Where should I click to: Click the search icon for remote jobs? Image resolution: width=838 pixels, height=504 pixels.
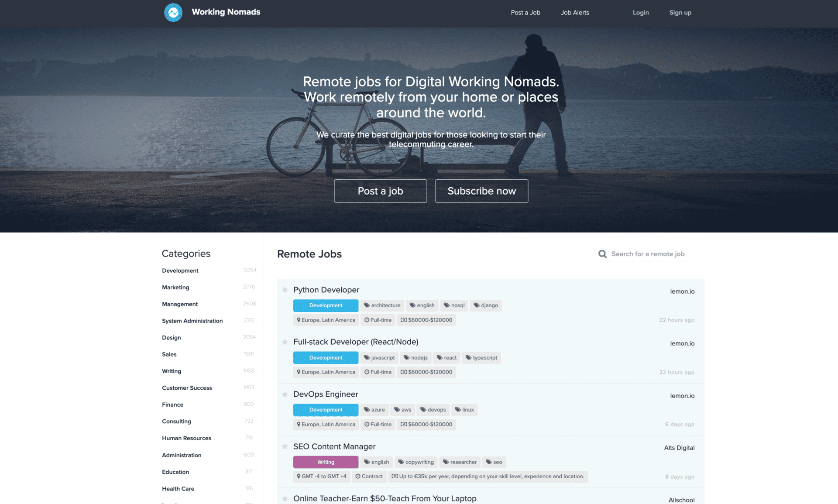[603, 254]
